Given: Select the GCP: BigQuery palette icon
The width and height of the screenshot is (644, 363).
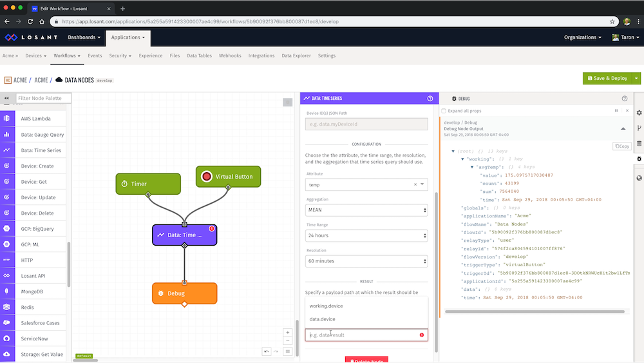Looking at the screenshot, I should tap(7, 229).
